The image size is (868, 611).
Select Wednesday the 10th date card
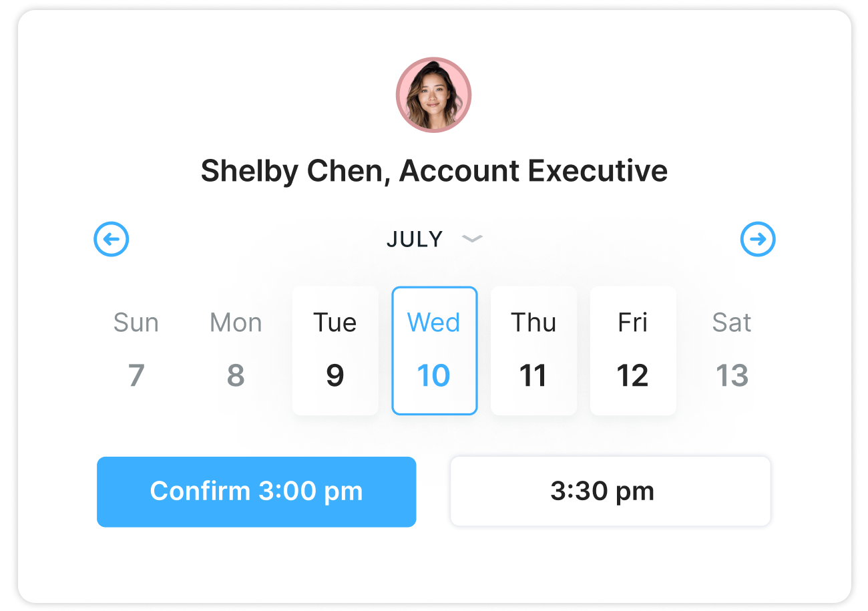[434, 351]
